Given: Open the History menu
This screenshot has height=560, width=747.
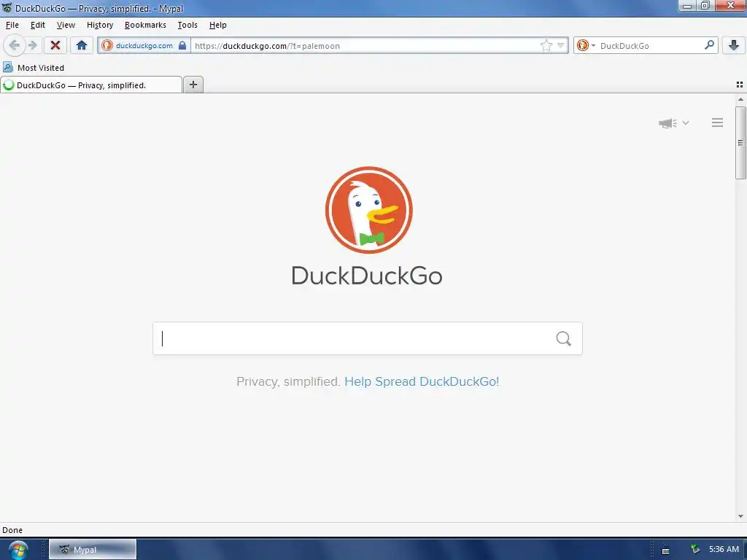Looking at the screenshot, I should point(100,25).
